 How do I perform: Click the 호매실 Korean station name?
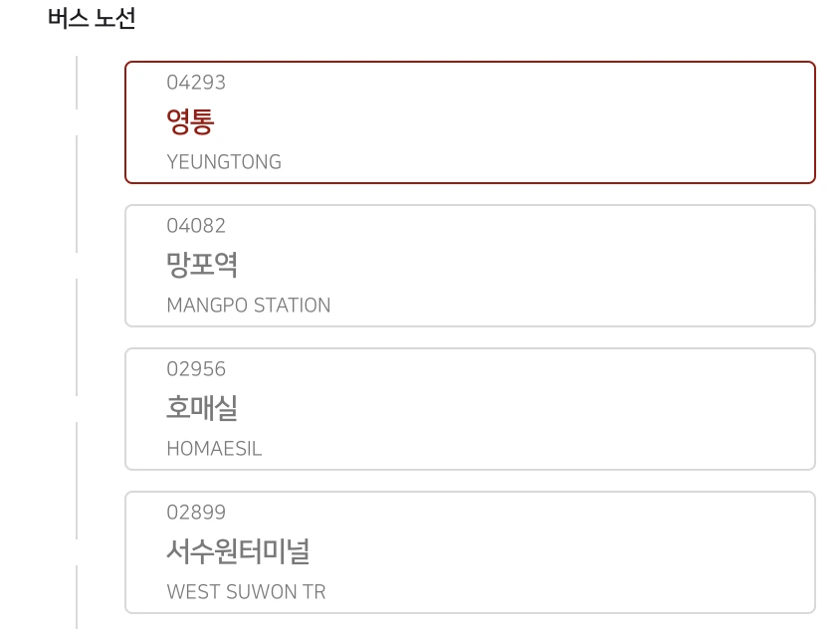(x=201, y=408)
